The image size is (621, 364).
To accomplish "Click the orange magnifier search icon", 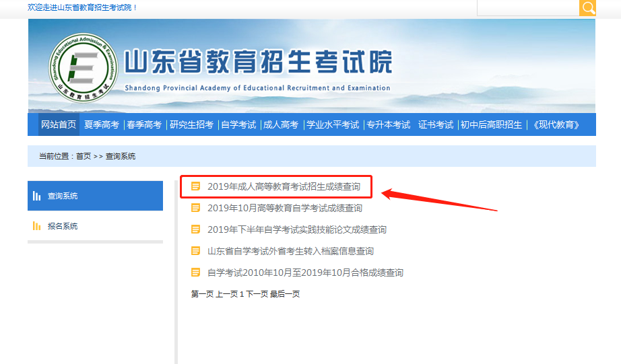I will [588, 7].
